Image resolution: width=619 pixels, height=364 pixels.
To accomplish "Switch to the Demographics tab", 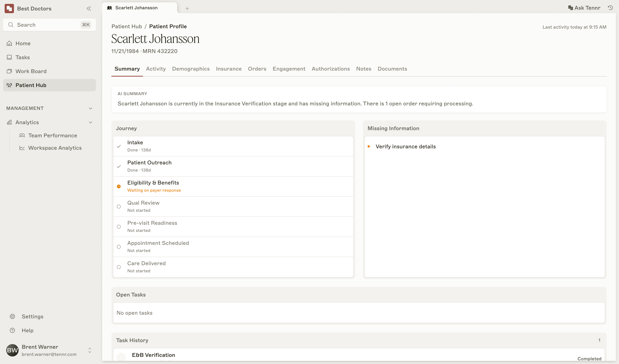I will click(x=191, y=69).
